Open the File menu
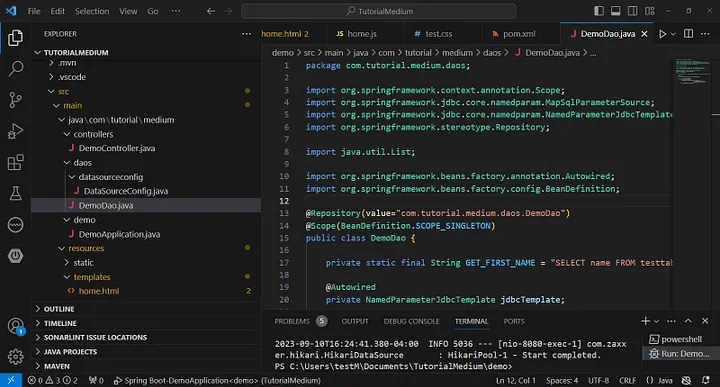 [34, 11]
